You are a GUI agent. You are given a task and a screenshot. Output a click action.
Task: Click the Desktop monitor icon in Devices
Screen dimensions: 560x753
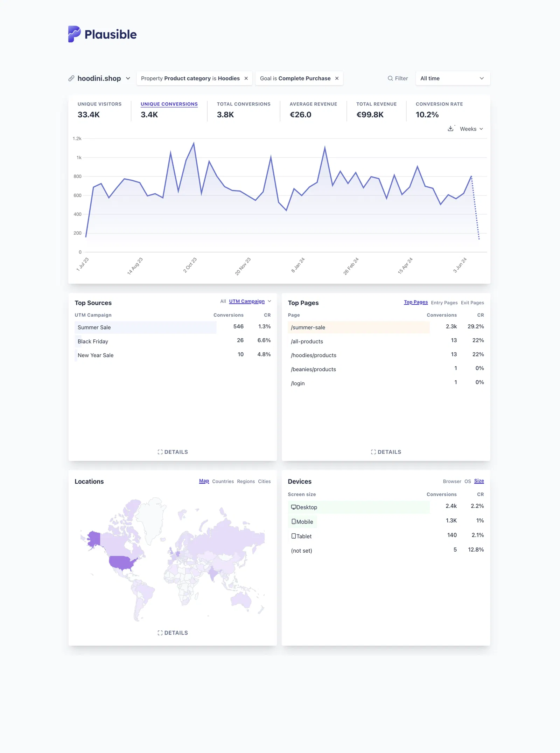pos(294,507)
